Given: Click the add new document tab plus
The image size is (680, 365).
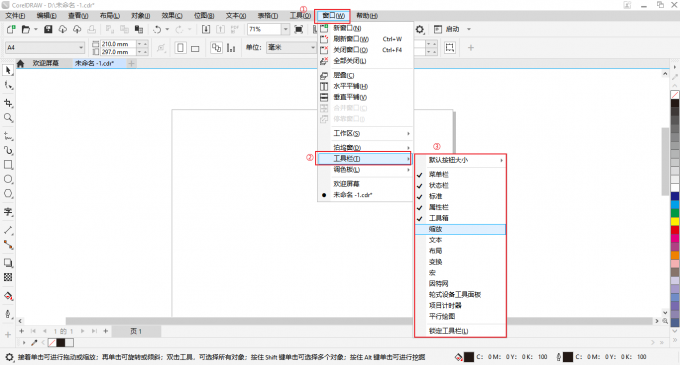Looking at the screenshot, I should pyautogui.click(x=131, y=63).
